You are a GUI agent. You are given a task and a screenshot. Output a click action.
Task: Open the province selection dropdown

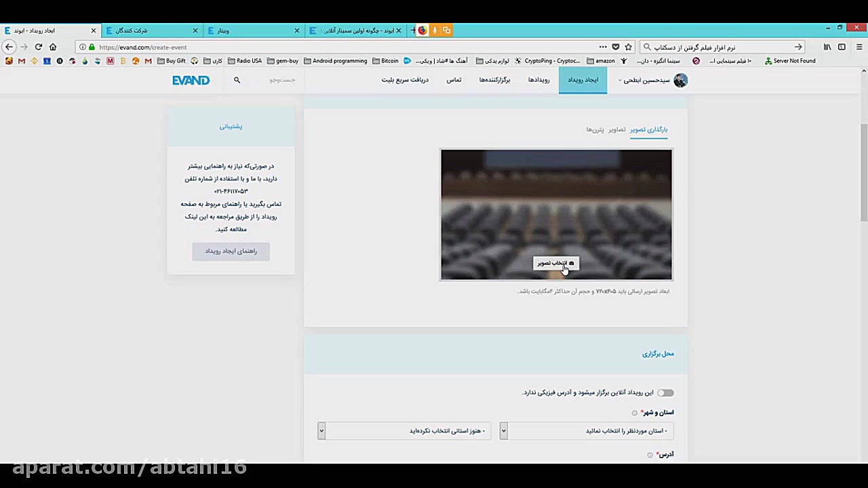click(587, 430)
